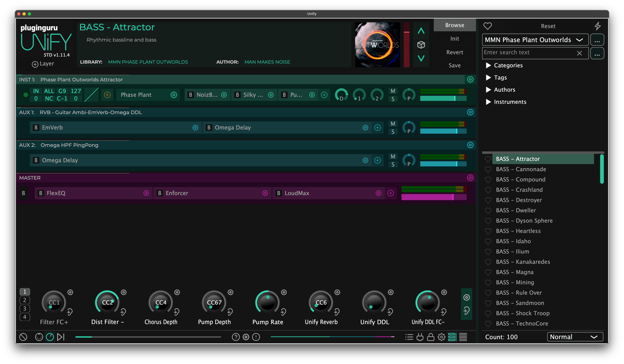The image size is (624, 364).
Task: Open the AUX 1 layer operations circle icon
Action: (470, 112)
